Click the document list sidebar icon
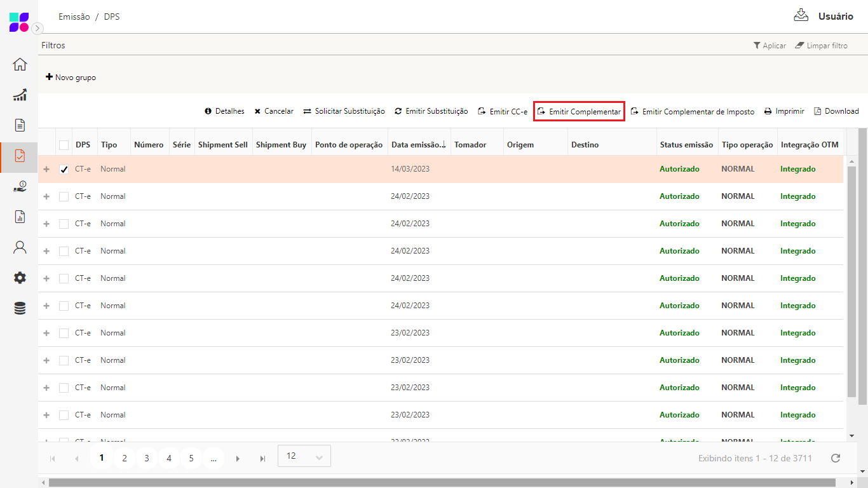Screen dimensions: 868x488 (x=20, y=125)
